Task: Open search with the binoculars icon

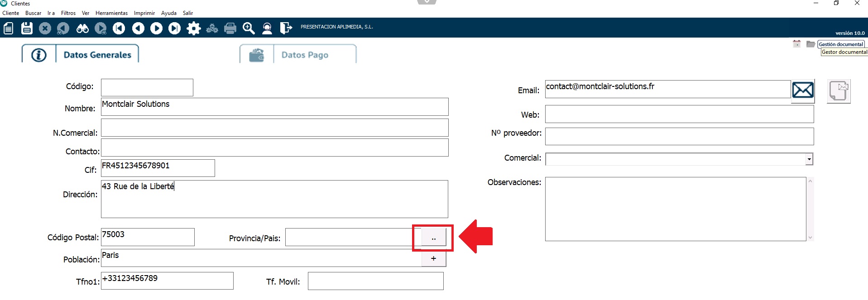Action: (82, 29)
